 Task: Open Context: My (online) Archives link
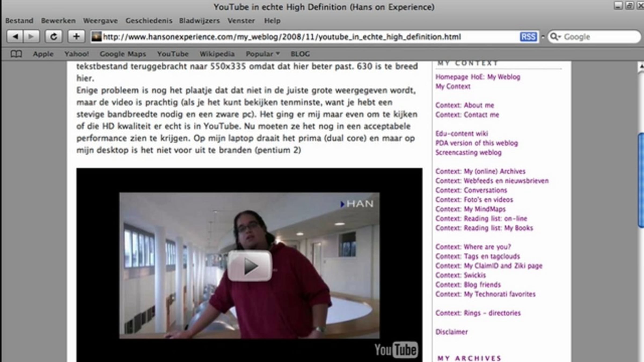[x=480, y=171]
